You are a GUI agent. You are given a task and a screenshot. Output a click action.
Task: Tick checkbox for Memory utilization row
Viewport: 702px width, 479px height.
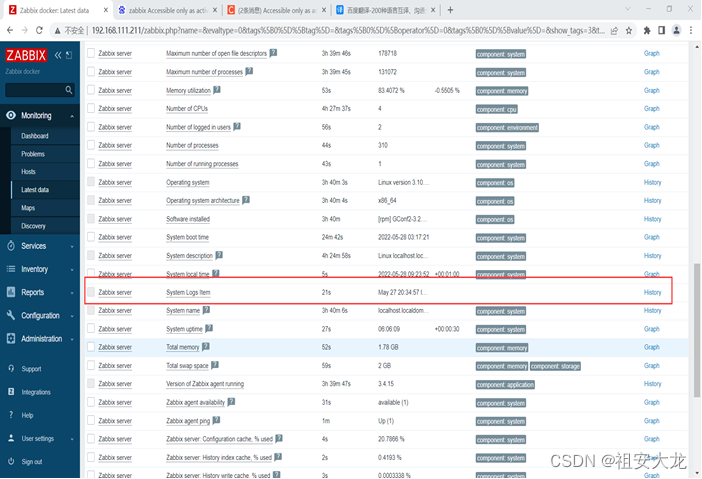coord(91,90)
